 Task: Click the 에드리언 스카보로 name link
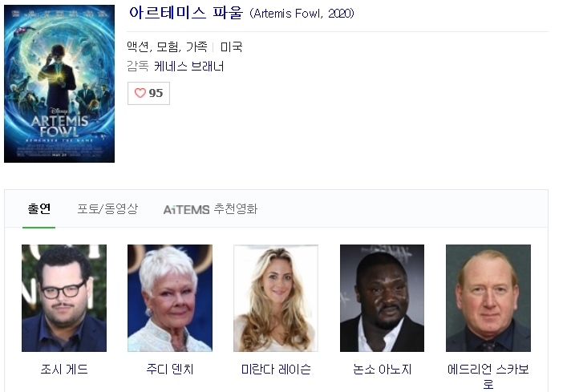[488, 376]
